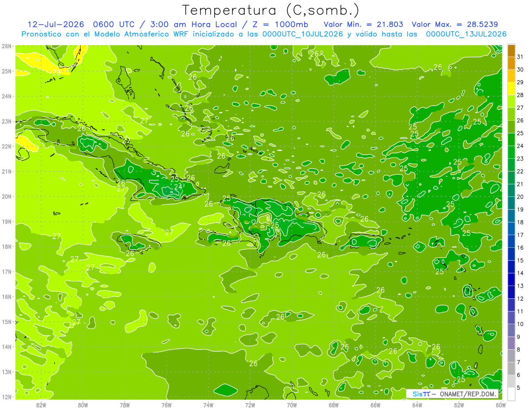Click the "12" color scale label
This screenshot has height=411, width=532.
(x=520, y=298)
